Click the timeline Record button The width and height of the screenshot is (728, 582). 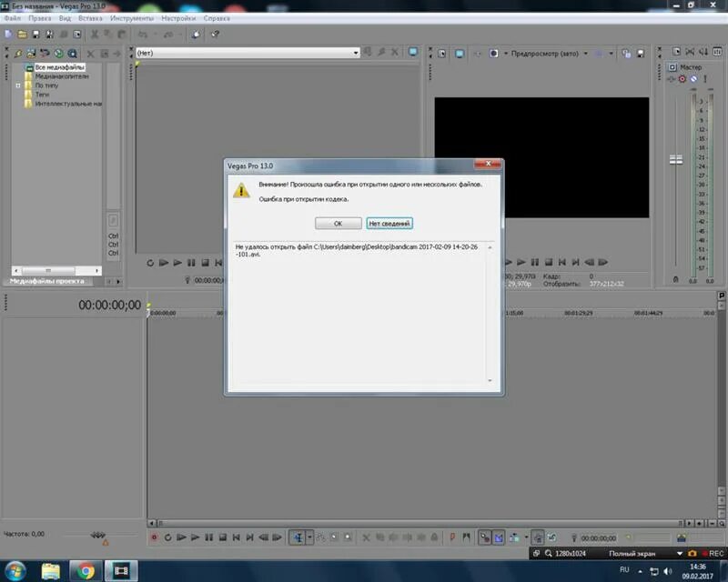154,537
